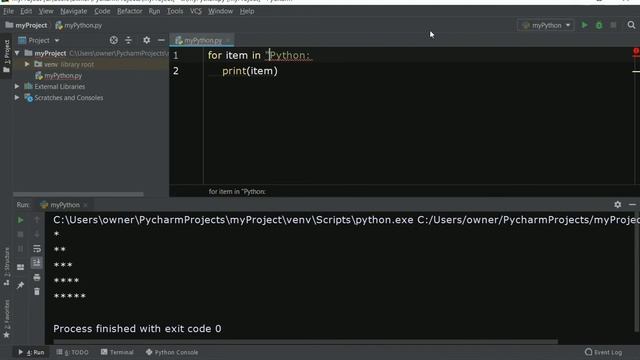Open the Terminal tool window
640x360 pixels.
click(117, 352)
